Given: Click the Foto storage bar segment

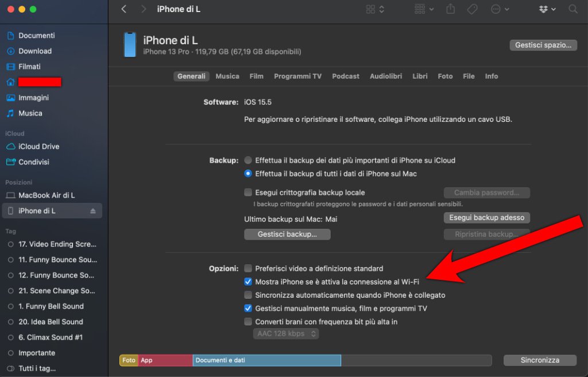Looking at the screenshot, I should pyautogui.click(x=129, y=360).
